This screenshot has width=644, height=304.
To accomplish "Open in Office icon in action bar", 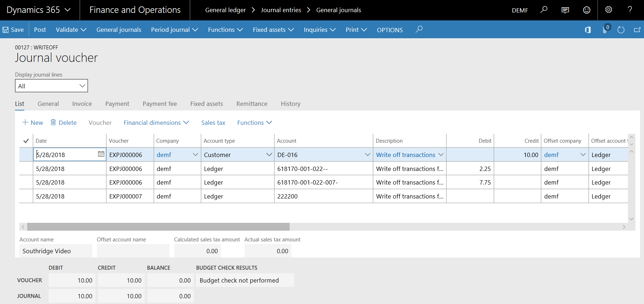I will (x=588, y=30).
